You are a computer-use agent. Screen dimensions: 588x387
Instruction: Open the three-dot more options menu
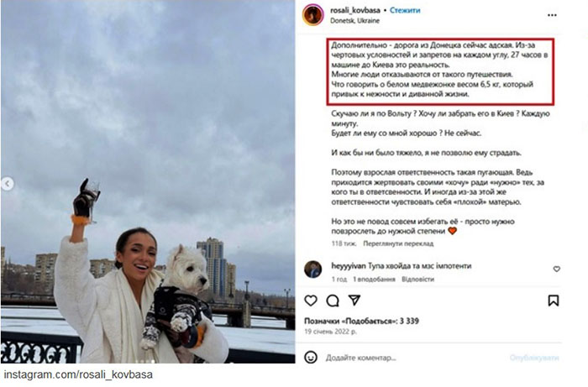click(x=552, y=15)
